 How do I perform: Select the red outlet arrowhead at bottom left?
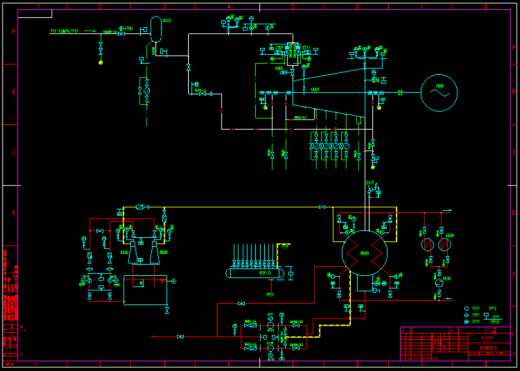[x=153, y=337]
